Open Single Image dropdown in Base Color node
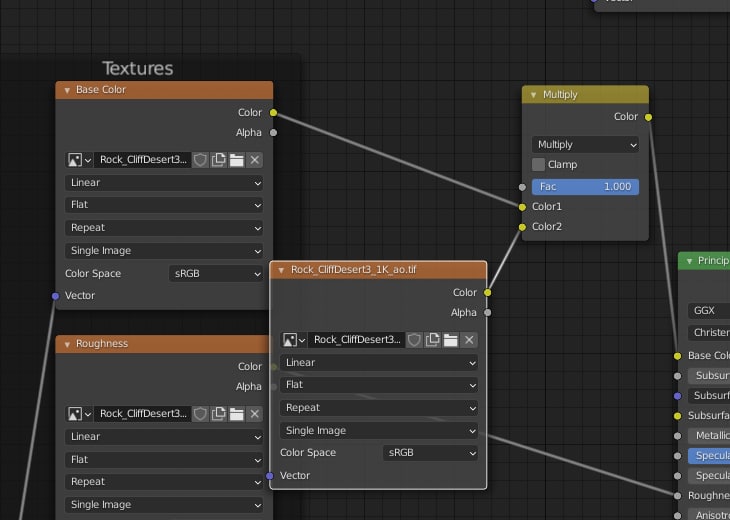730x520 pixels. [x=164, y=250]
